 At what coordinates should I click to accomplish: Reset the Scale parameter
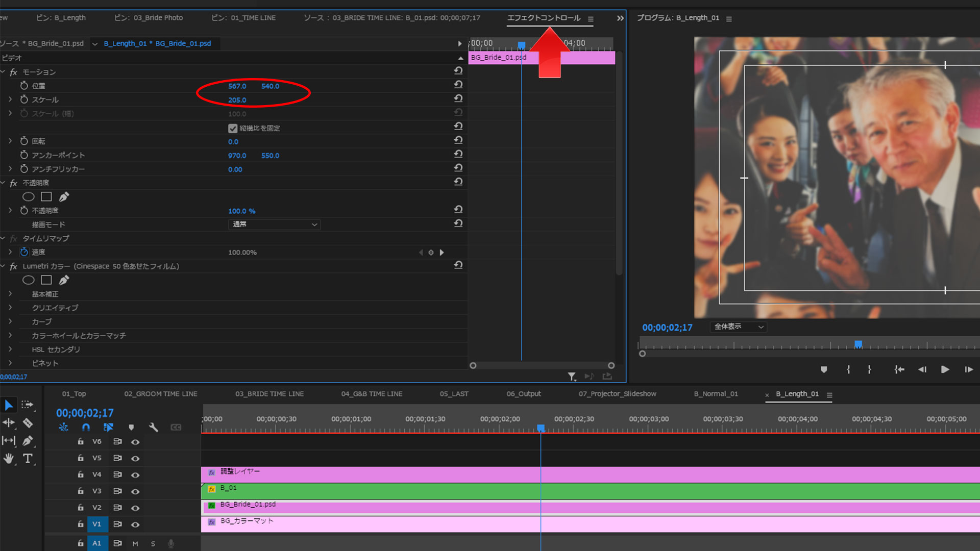click(x=458, y=98)
